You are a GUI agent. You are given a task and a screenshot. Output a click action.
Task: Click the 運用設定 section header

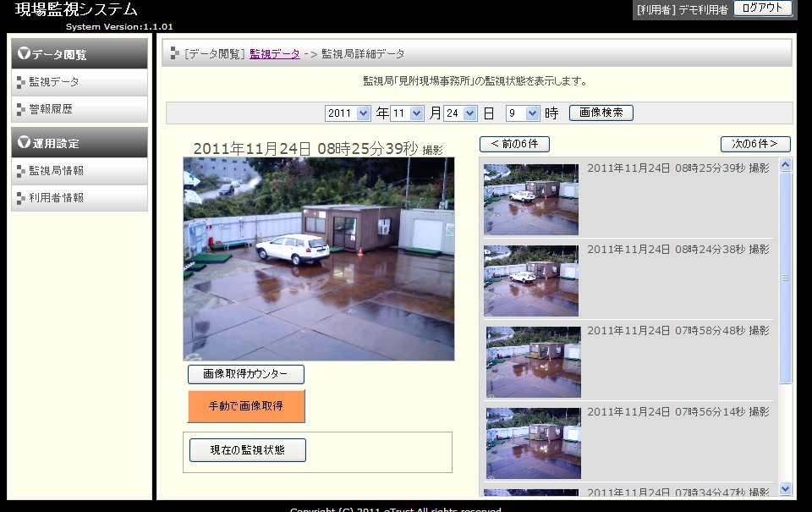pos(80,142)
